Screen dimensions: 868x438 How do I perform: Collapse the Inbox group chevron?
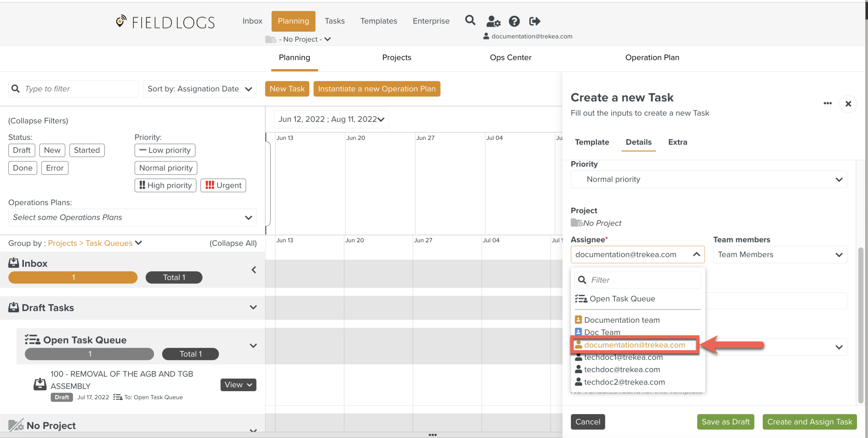pyautogui.click(x=254, y=270)
